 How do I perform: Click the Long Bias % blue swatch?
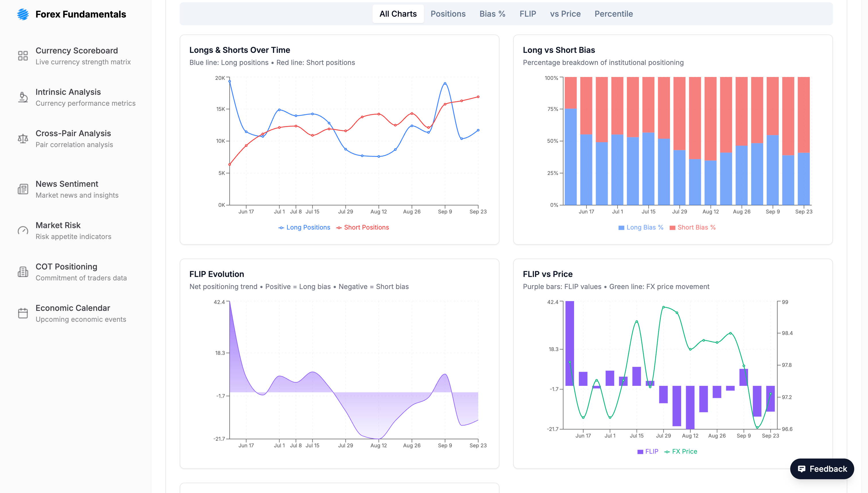point(621,228)
